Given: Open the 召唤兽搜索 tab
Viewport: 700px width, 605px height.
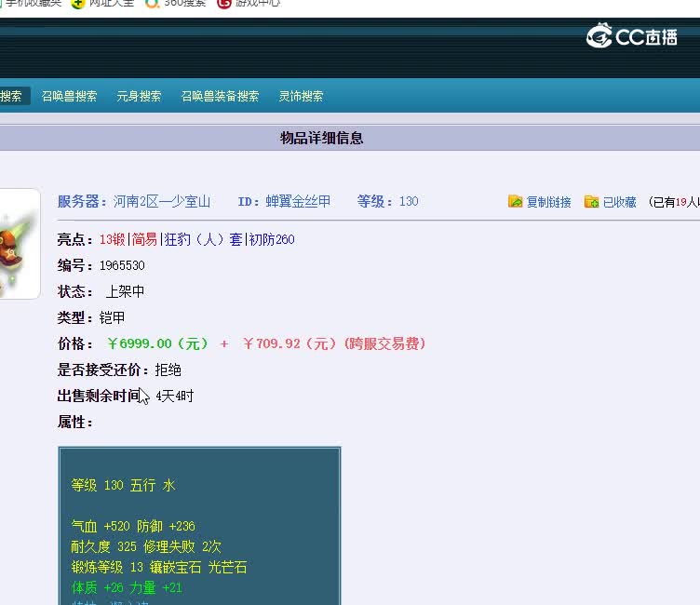Looking at the screenshot, I should 69,96.
